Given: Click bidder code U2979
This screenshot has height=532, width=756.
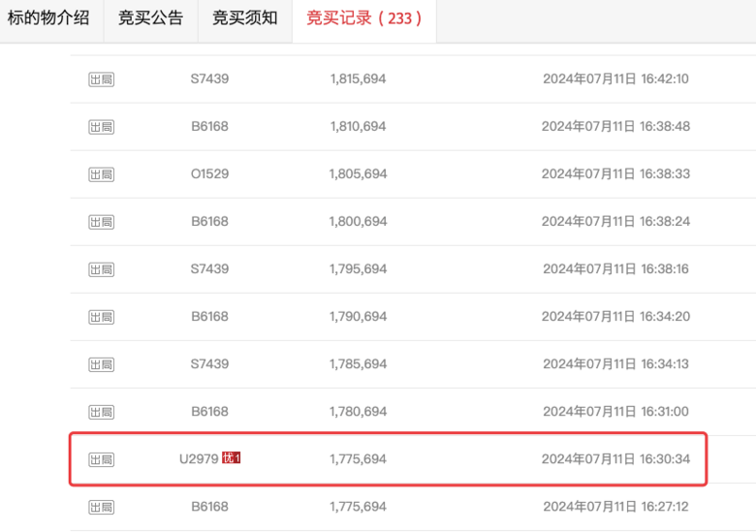Looking at the screenshot, I should click(199, 458).
